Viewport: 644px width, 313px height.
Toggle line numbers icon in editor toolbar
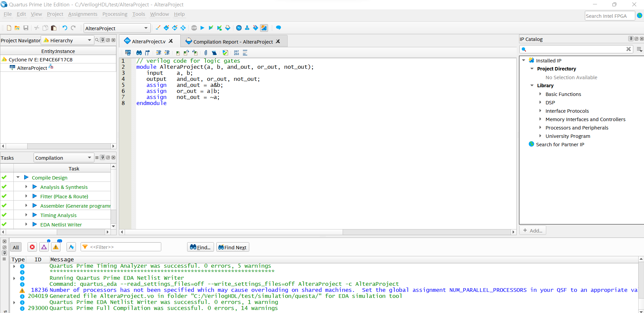tap(237, 53)
